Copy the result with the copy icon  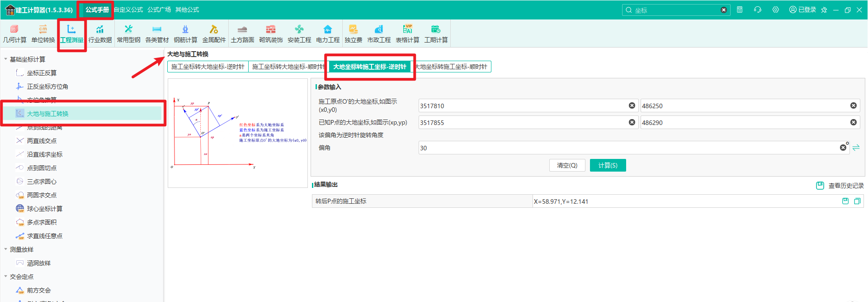coord(857,201)
